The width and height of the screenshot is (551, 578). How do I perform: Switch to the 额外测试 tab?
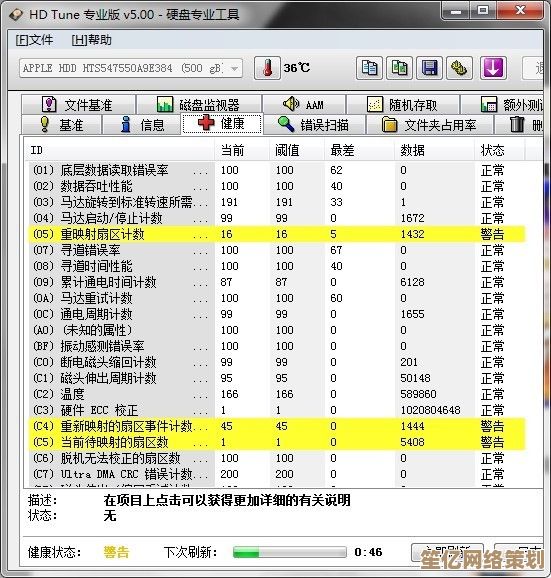[x=502, y=105]
